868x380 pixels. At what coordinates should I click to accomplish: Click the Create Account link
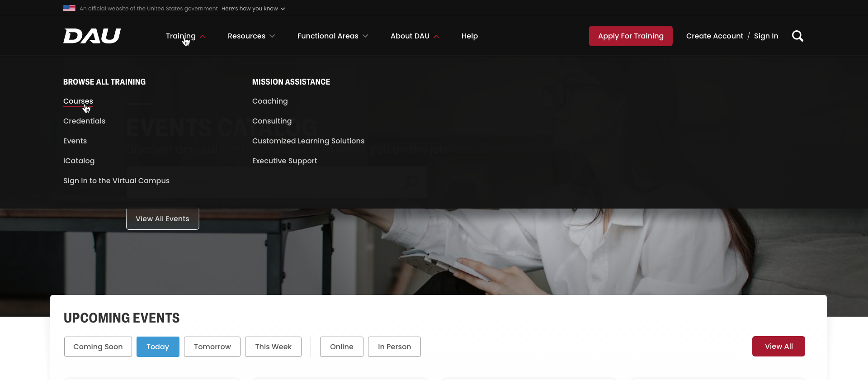(x=714, y=36)
